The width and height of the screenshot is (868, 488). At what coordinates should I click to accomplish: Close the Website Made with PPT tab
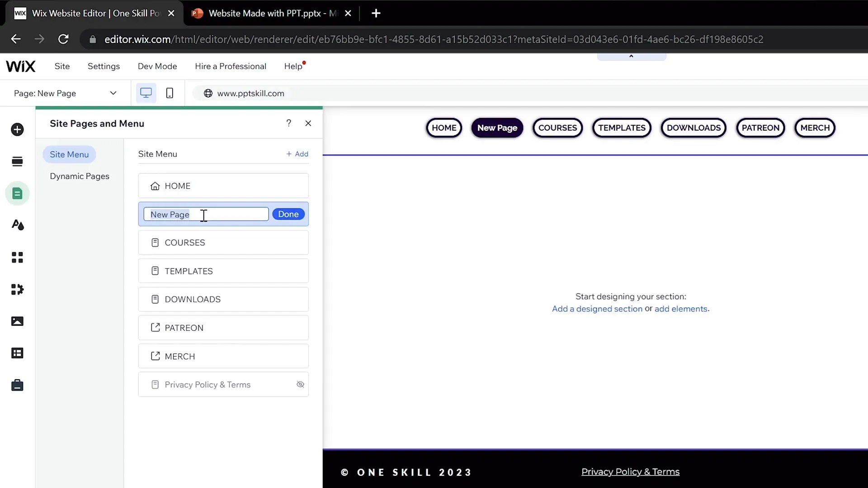pyautogui.click(x=348, y=14)
